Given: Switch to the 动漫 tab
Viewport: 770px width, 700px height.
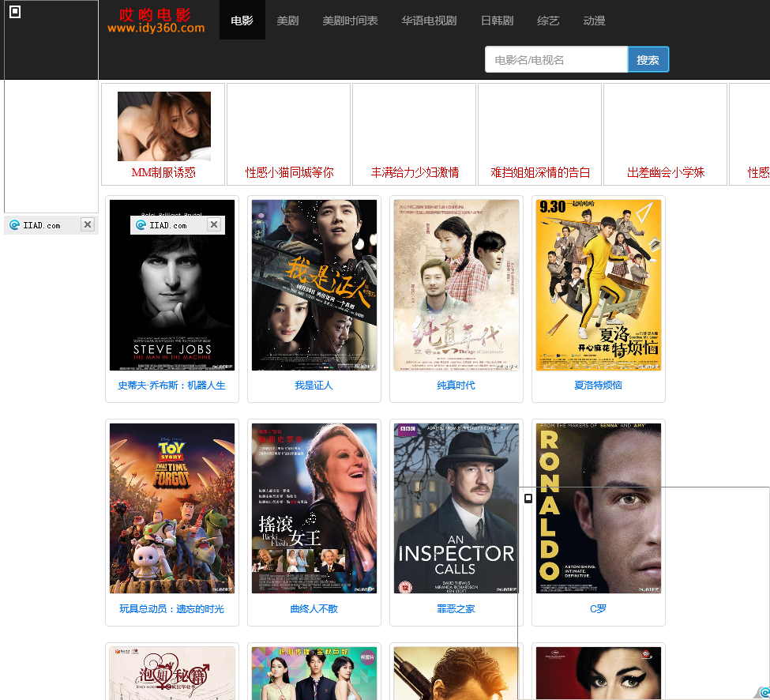Looking at the screenshot, I should 594,21.
